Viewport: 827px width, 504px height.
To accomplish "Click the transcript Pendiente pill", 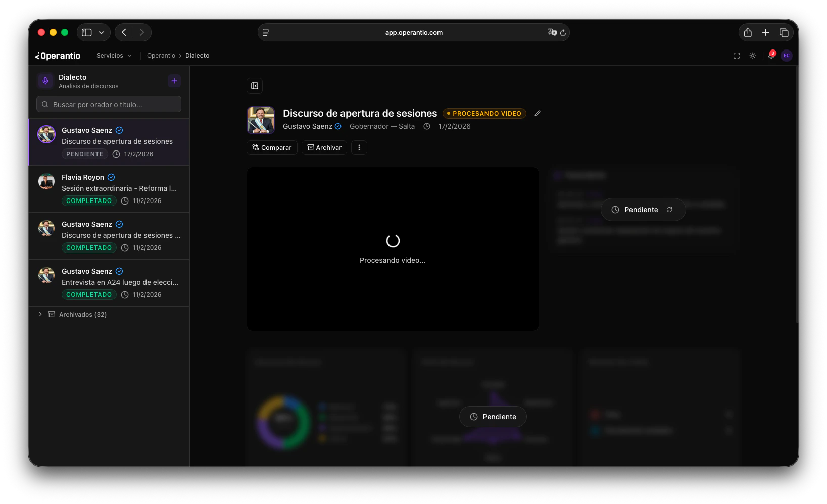I will (643, 210).
